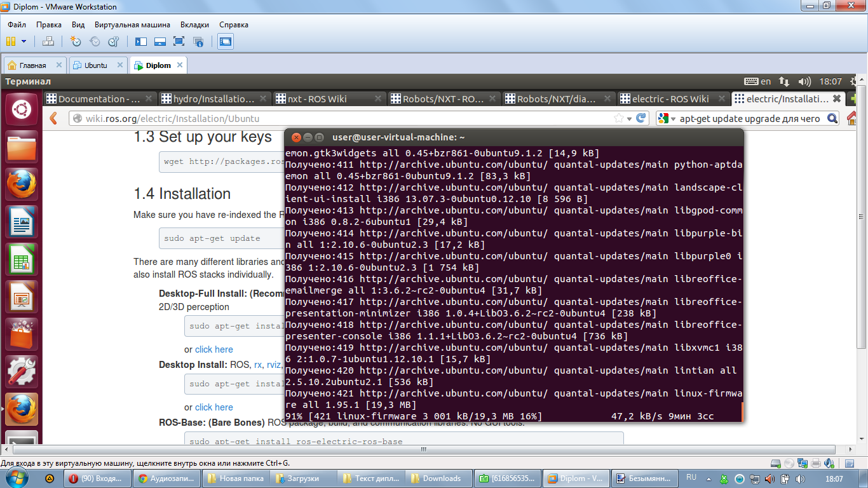Open dropdown arrow next to pause button
Image resolution: width=868 pixels, height=488 pixels.
24,41
